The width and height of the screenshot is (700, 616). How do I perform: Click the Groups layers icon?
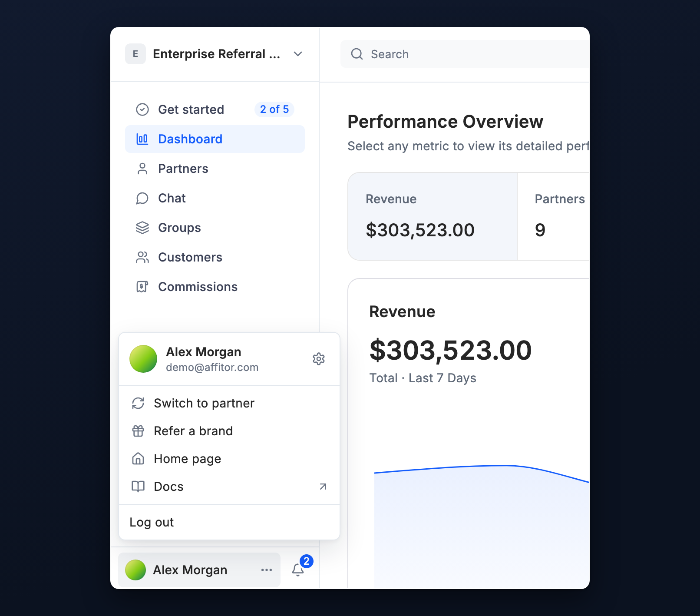(142, 228)
